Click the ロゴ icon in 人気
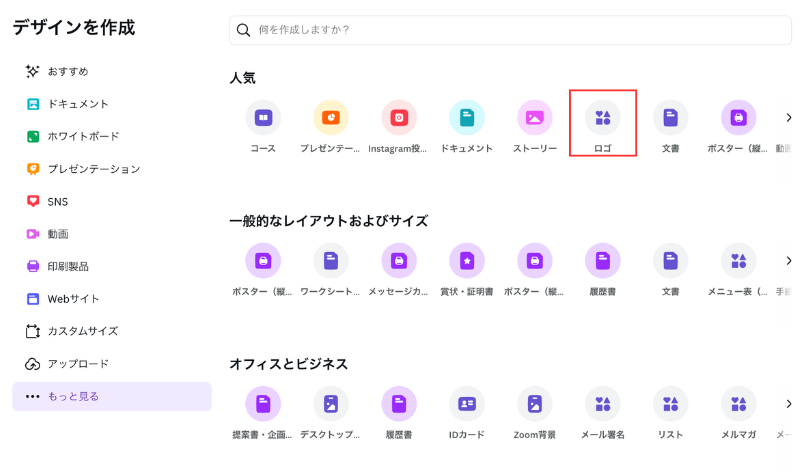 click(x=603, y=118)
